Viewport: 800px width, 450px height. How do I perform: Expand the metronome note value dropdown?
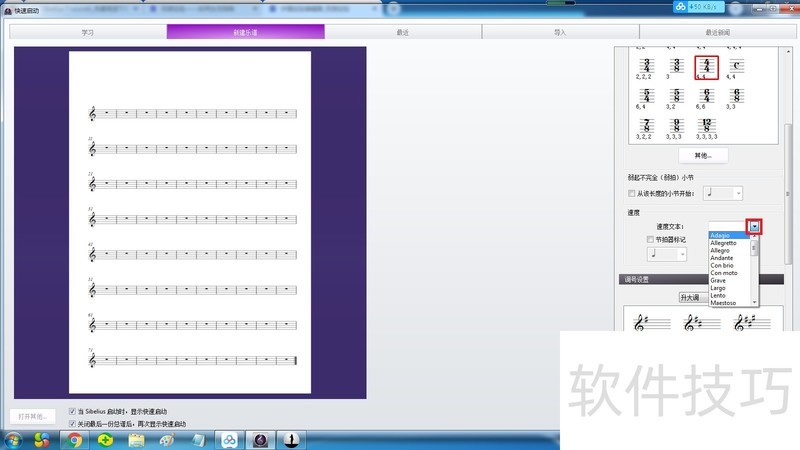click(682, 255)
